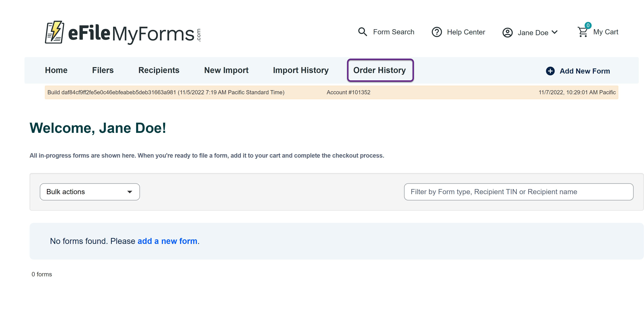This screenshot has width=644, height=310.
Task: Click the Add New Form button label
Action: (584, 71)
